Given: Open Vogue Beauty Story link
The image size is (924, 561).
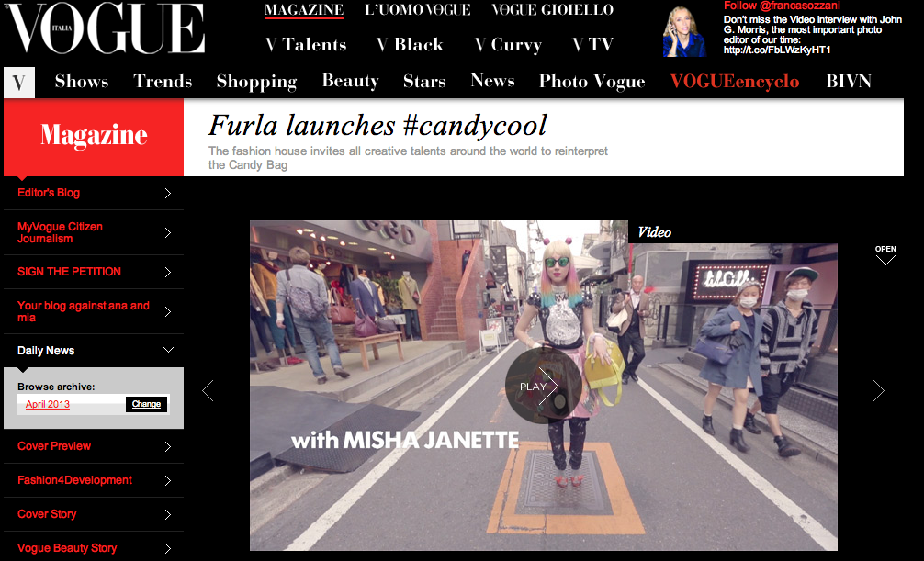Looking at the screenshot, I should coord(67,548).
